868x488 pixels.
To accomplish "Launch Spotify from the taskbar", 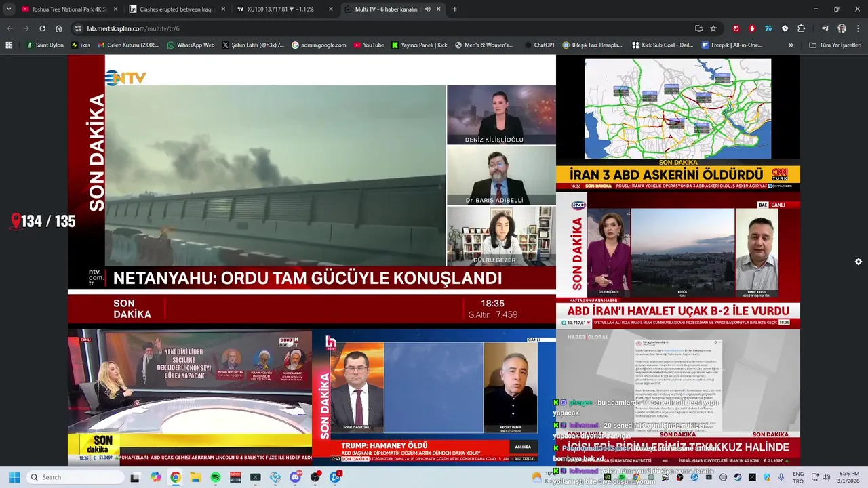I will tap(216, 477).
